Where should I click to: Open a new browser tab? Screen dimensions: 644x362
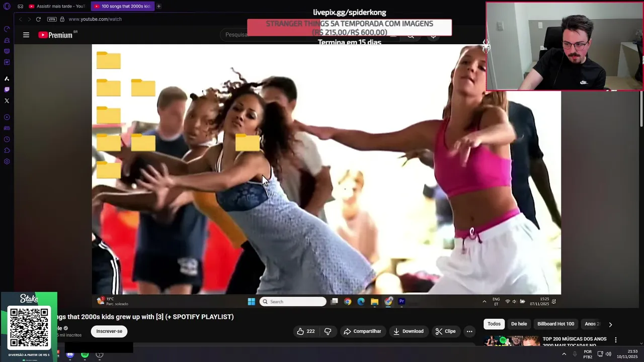click(x=159, y=6)
